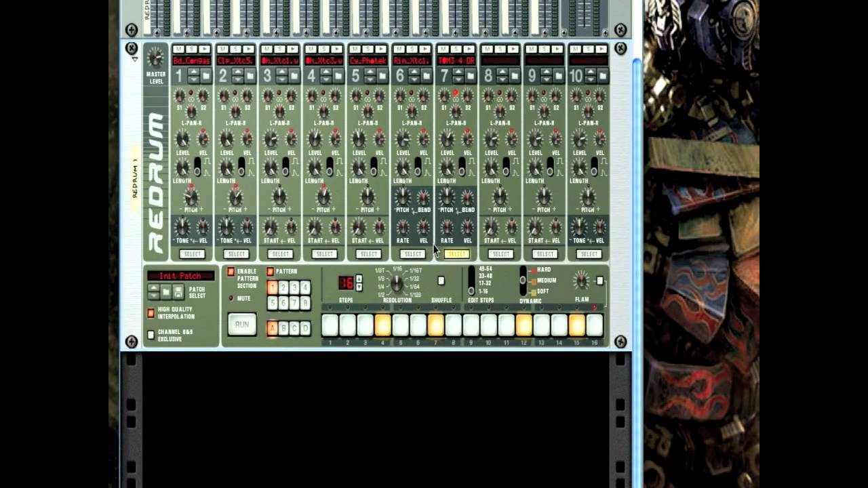Mute channel 5 with M button

(355, 49)
